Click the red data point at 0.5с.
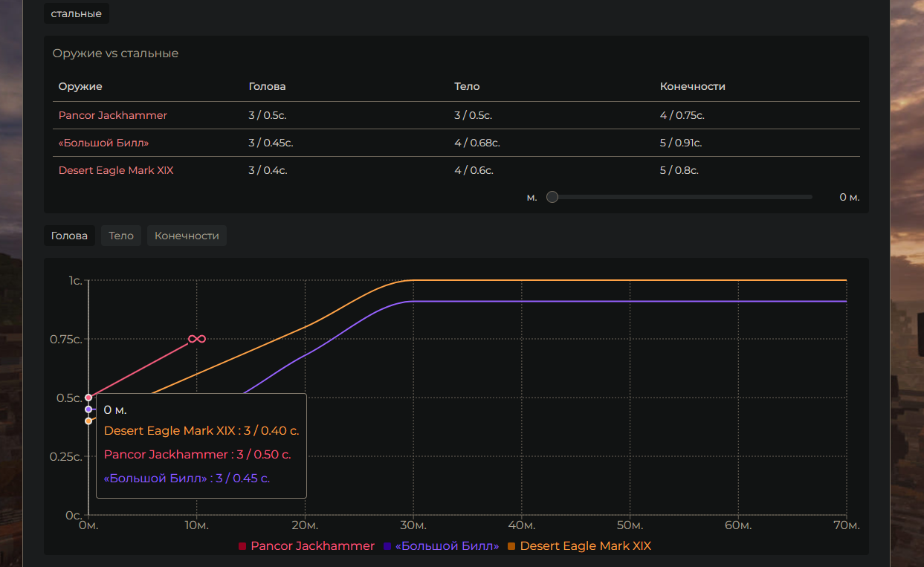The height and width of the screenshot is (567, 924). [x=88, y=398]
